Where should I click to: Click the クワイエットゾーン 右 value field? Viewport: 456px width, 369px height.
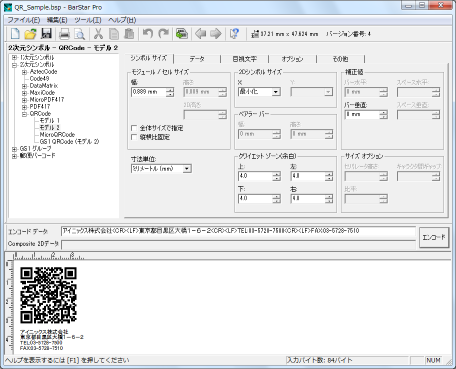click(x=308, y=199)
